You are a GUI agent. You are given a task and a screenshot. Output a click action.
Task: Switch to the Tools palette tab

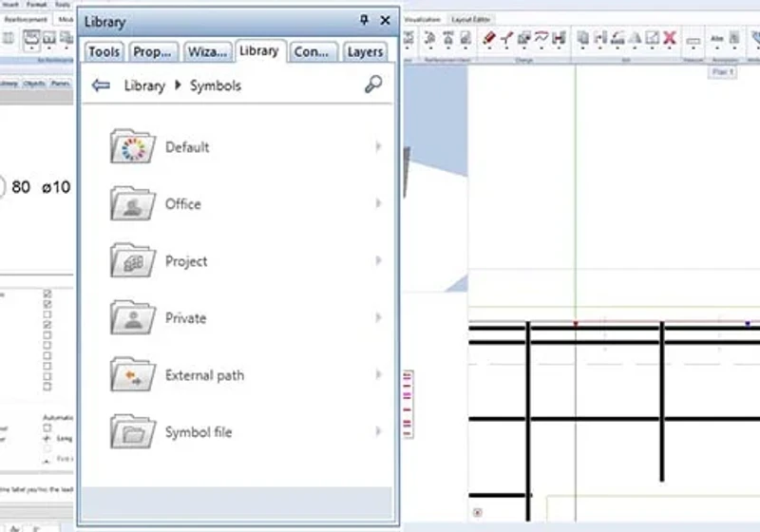coord(104,52)
